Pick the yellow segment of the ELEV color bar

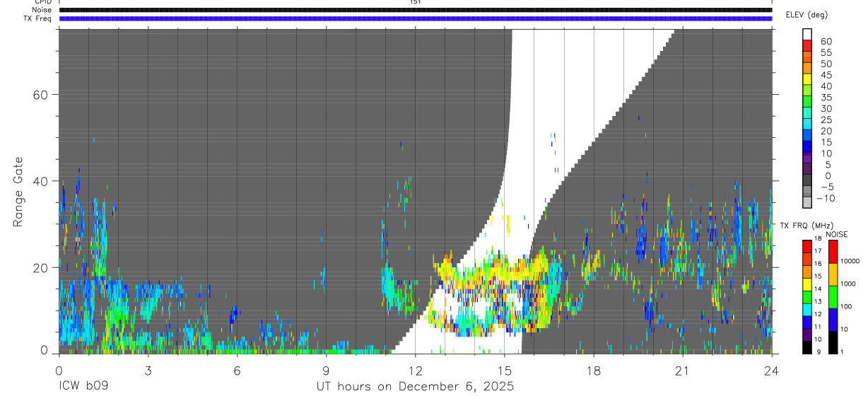tap(807, 79)
